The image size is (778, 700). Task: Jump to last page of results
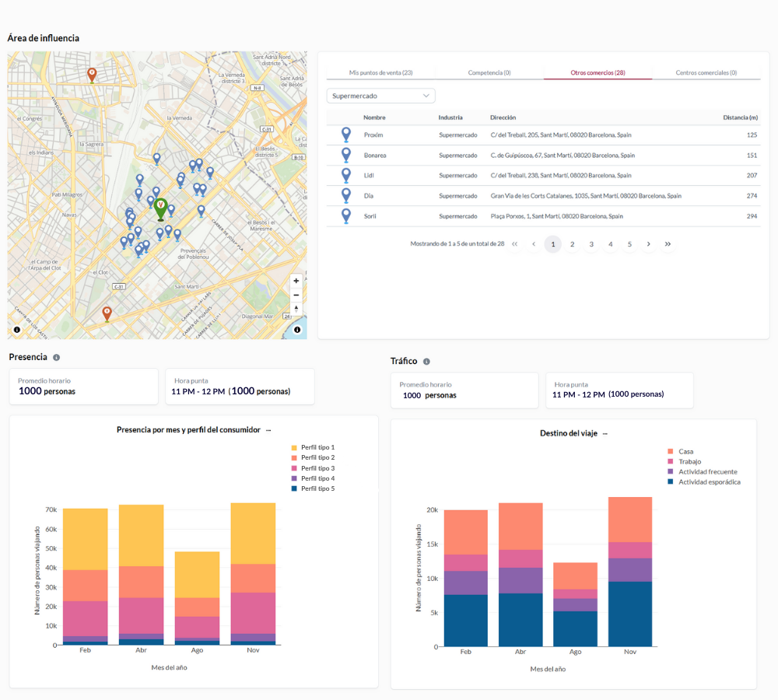click(668, 244)
